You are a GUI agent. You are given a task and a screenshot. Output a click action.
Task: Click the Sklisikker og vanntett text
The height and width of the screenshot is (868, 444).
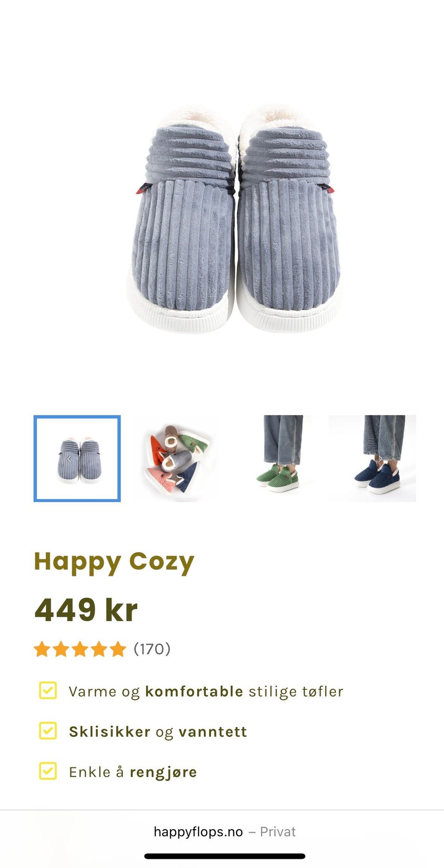pos(158,732)
